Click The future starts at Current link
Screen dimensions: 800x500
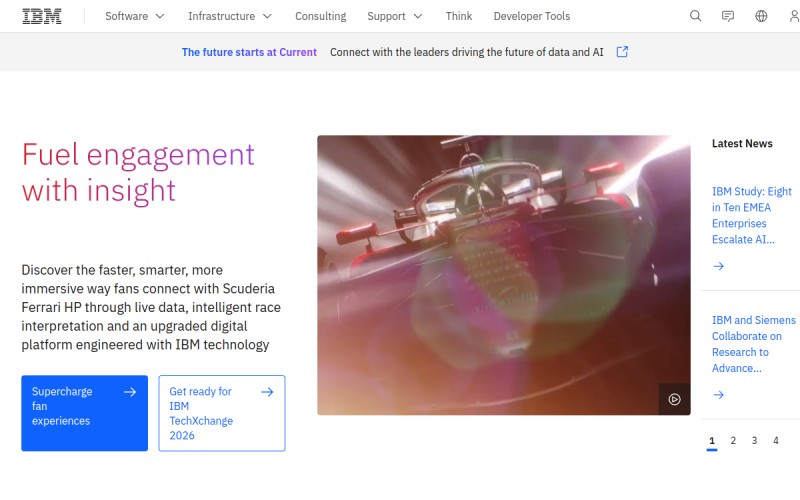click(249, 52)
